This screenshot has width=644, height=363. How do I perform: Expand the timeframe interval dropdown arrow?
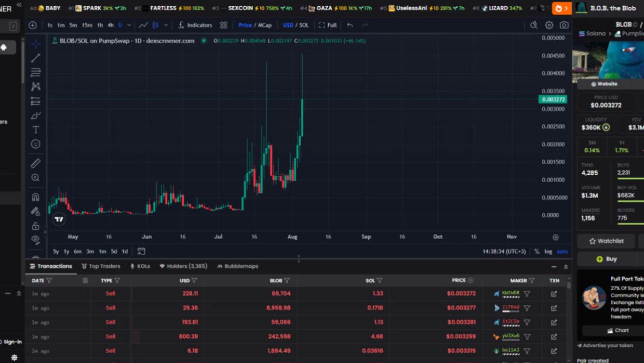click(x=129, y=25)
